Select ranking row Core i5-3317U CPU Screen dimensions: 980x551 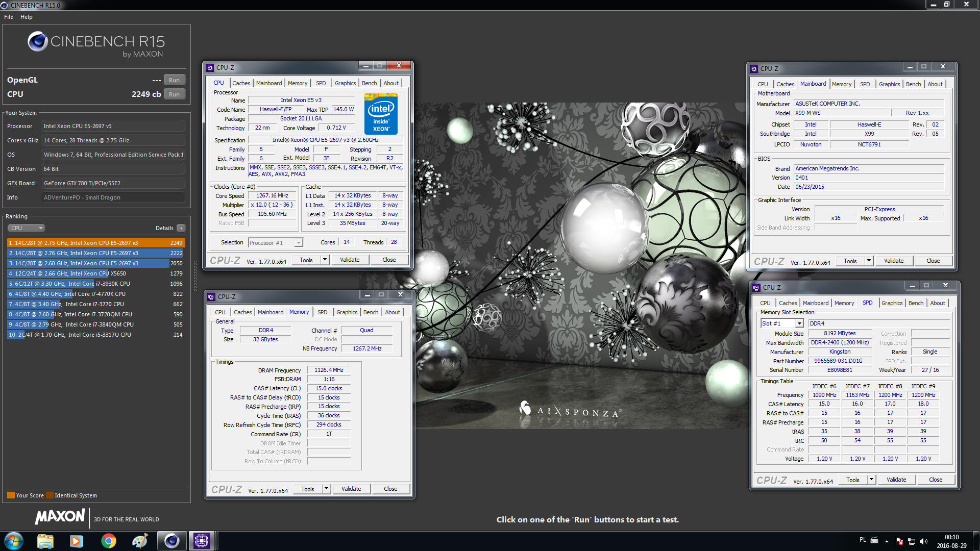[x=96, y=335]
